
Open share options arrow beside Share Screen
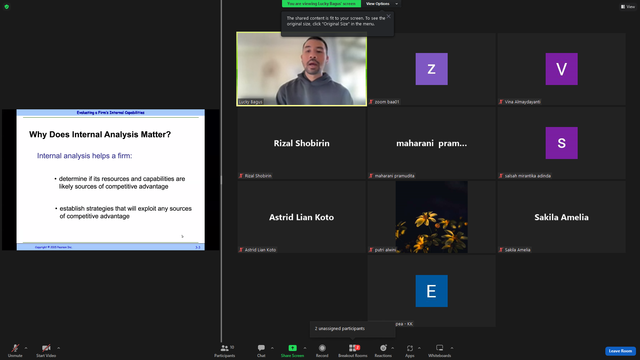305,348
